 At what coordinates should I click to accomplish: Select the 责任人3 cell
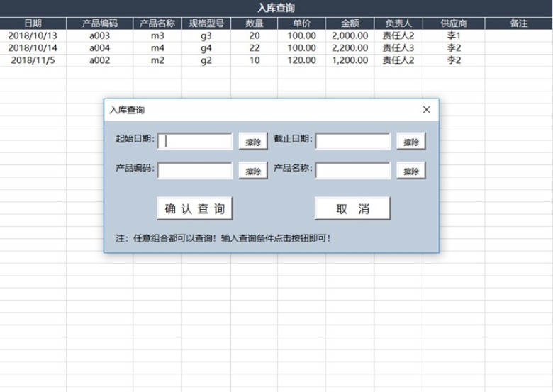[x=398, y=48]
